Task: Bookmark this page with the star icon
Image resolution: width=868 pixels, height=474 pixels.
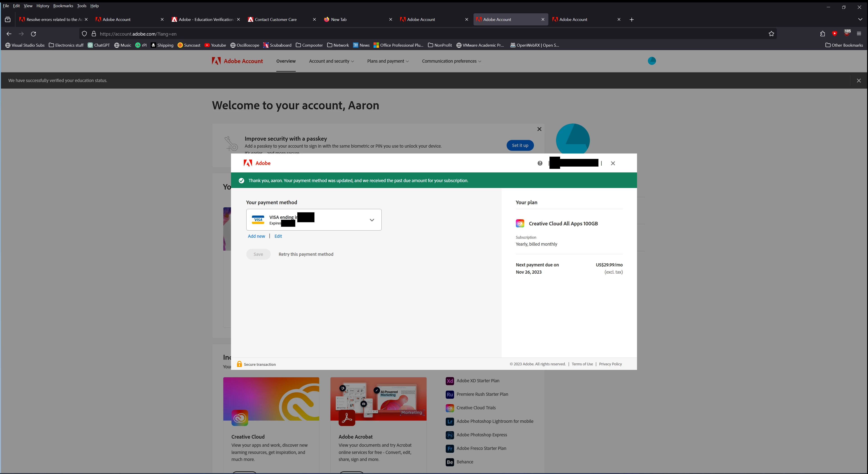Action: coord(771,34)
